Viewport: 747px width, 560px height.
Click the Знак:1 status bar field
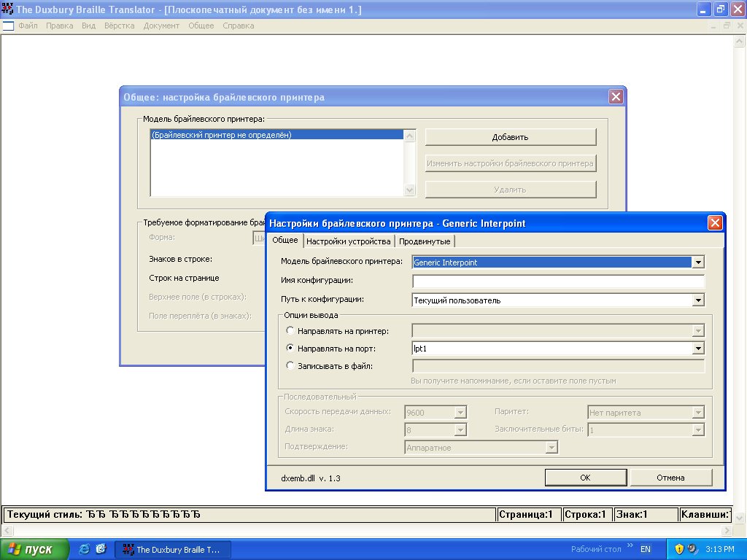(646, 514)
